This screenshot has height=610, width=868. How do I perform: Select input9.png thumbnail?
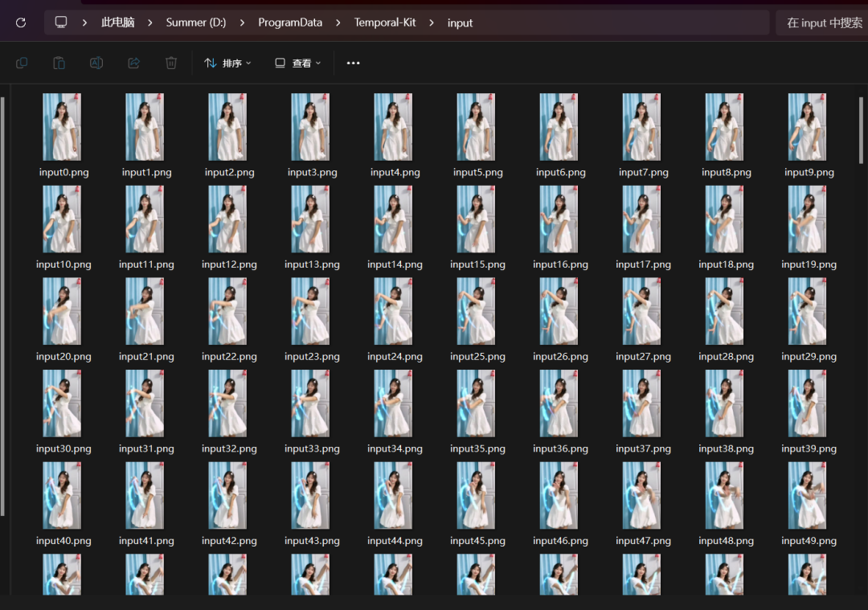click(808, 127)
